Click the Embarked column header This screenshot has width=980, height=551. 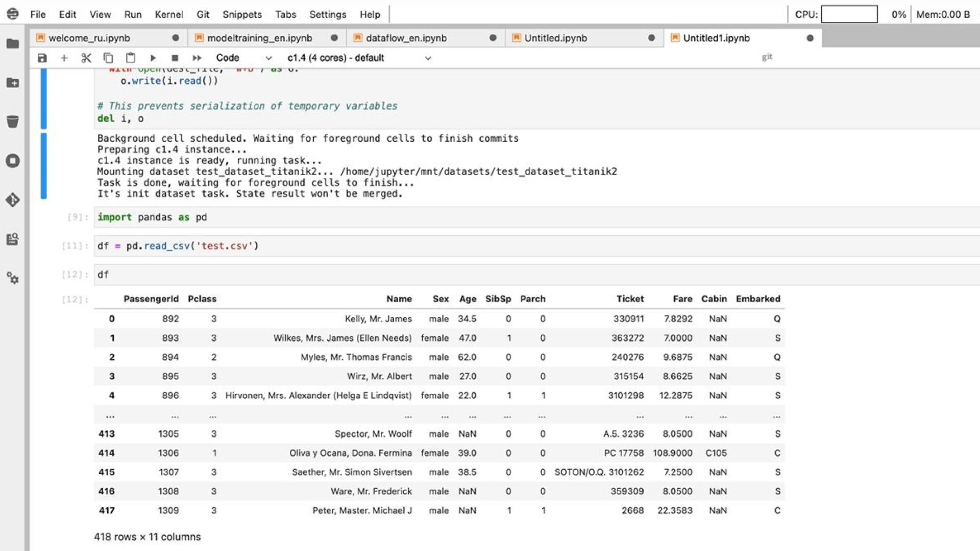click(758, 299)
